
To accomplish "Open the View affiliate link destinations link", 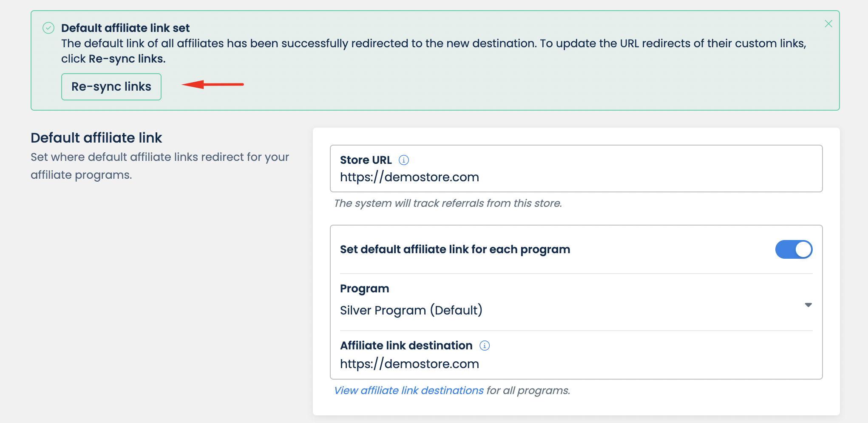I will [408, 390].
